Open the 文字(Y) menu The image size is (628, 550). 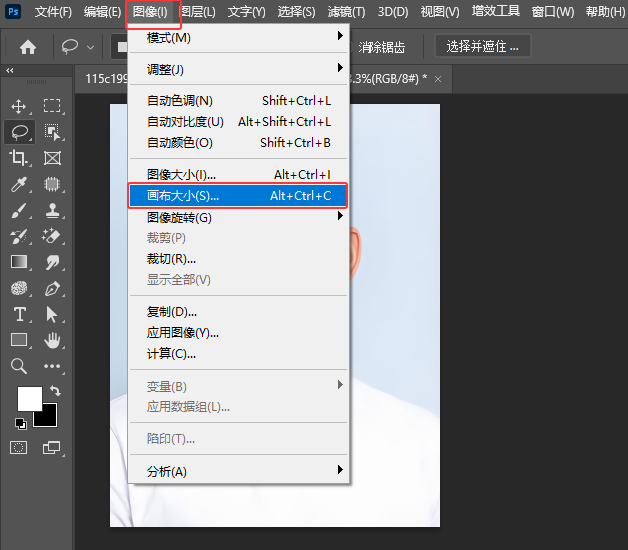point(246,12)
